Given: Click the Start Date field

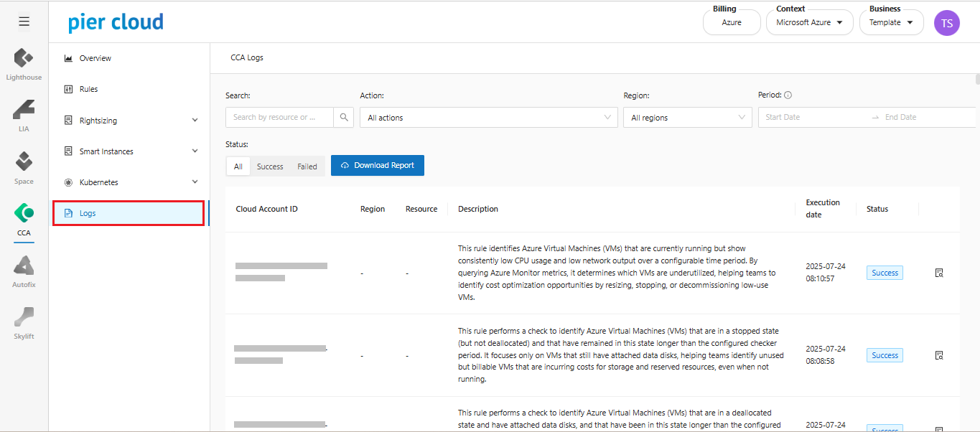Looking at the screenshot, I should tap(811, 118).
